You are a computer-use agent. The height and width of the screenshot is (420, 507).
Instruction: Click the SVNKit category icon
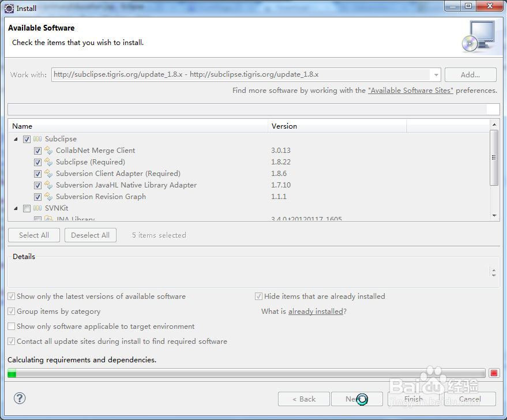[37, 208]
